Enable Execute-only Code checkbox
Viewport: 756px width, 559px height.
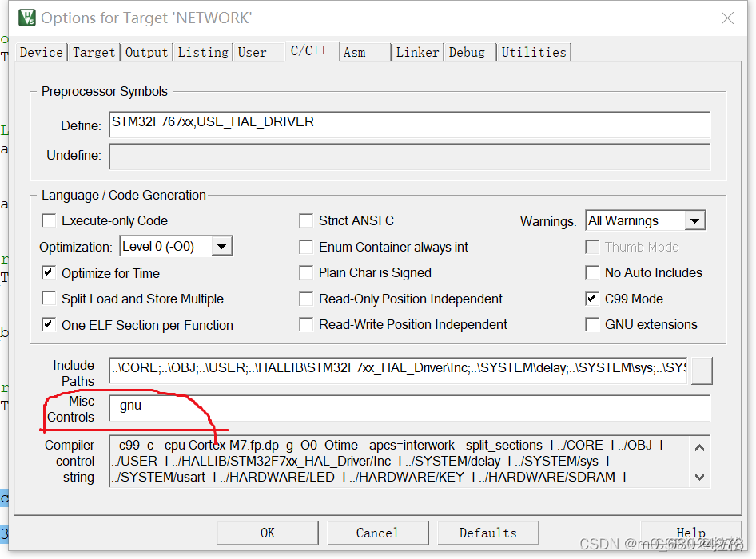(x=49, y=220)
